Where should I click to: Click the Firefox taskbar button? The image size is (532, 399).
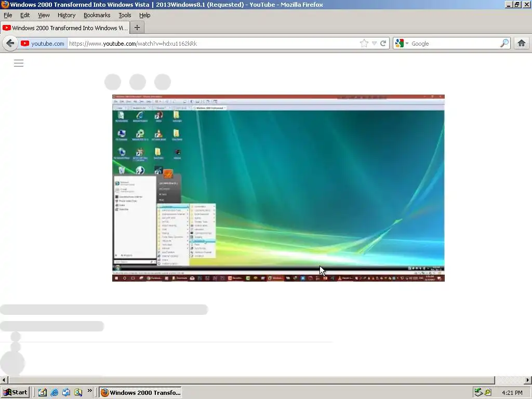(x=140, y=393)
